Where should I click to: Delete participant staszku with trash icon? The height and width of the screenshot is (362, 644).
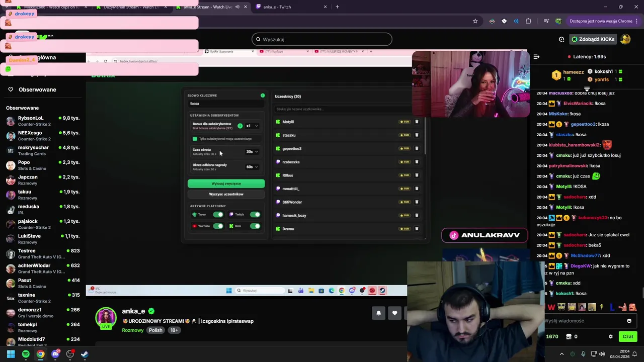tap(417, 135)
